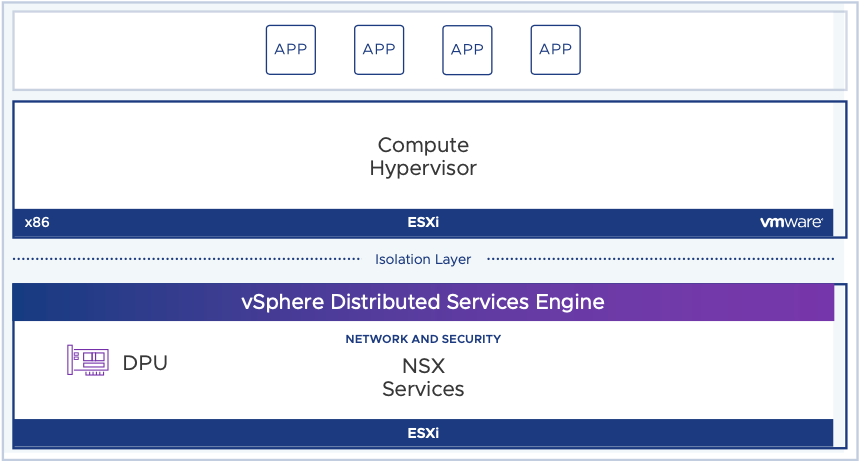Click the NETWORK AND SECURITY heading
Image resolution: width=860 pixels, height=461 pixels.
(423, 339)
